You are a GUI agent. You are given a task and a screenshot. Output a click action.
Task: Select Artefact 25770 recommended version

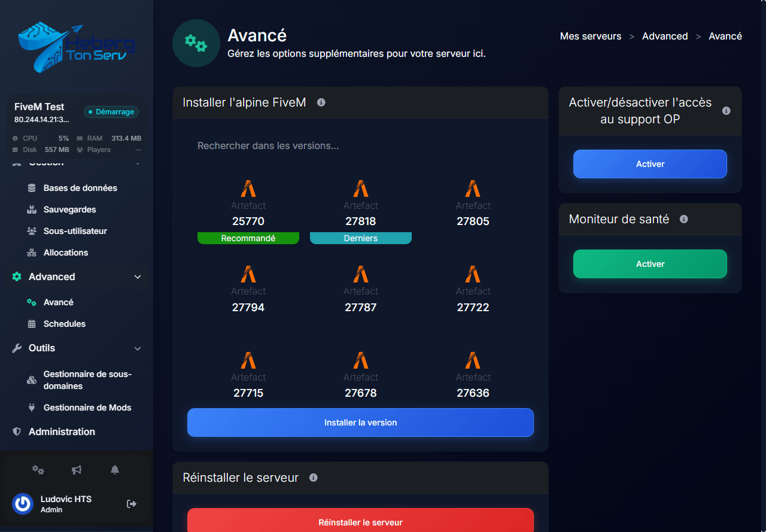pos(248,208)
